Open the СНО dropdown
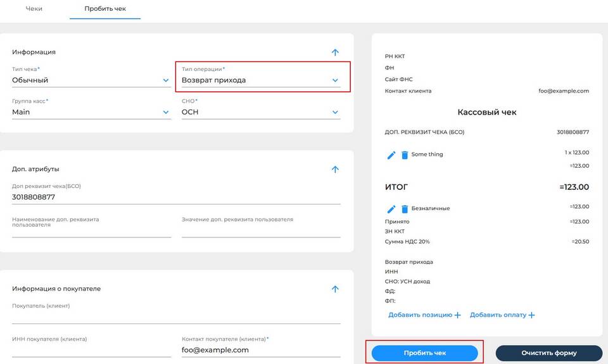Viewport: 608px width, 364px height. pyautogui.click(x=260, y=112)
